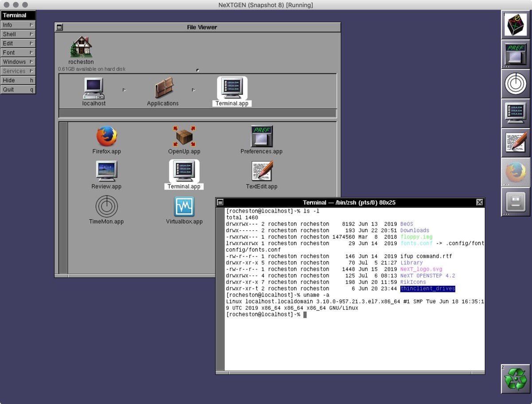Image resolution: width=532 pixels, height=404 pixels.
Task: Launch TimeMon.app from the file list
Action: 106,206
